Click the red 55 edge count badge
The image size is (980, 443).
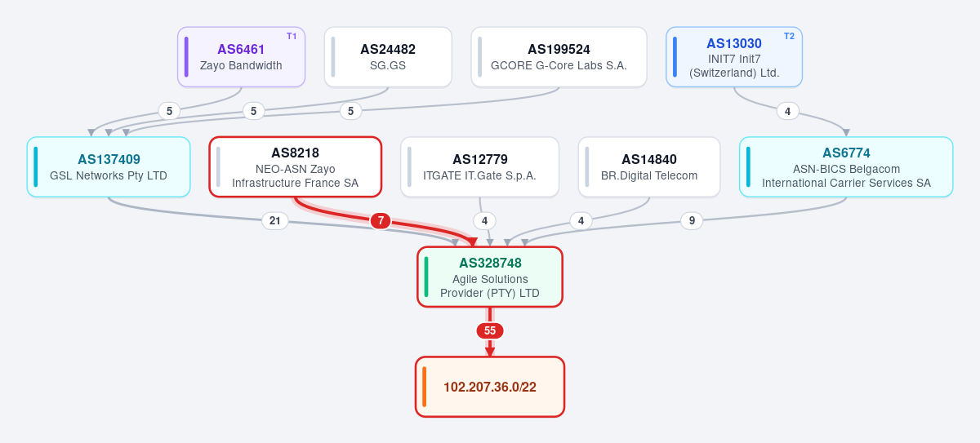pyautogui.click(x=490, y=330)
